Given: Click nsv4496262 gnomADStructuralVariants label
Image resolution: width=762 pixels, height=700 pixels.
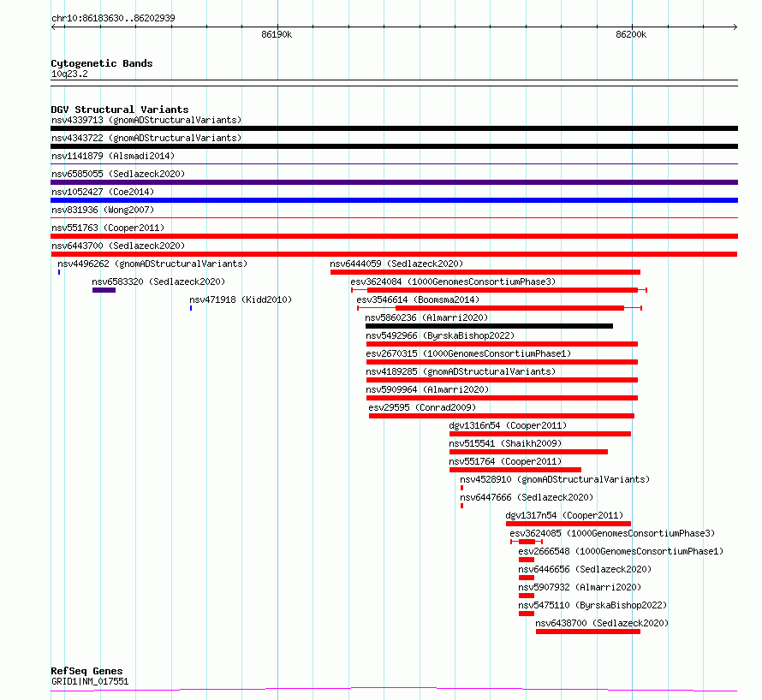Looking at the screenshot, I should pyautogui.click(x=152, y=264).
